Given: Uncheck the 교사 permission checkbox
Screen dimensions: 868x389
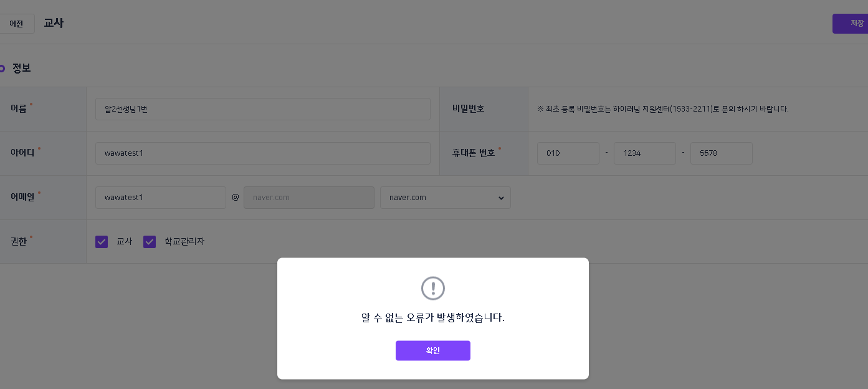Looking at the screenshot, I should [x=102, y=242].
